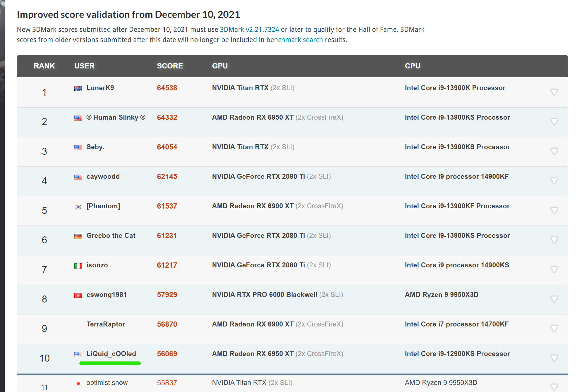Select the SCORE column header
Image resolution: width=577 pixels, height=392 pixels.
[x=170, y=66]
